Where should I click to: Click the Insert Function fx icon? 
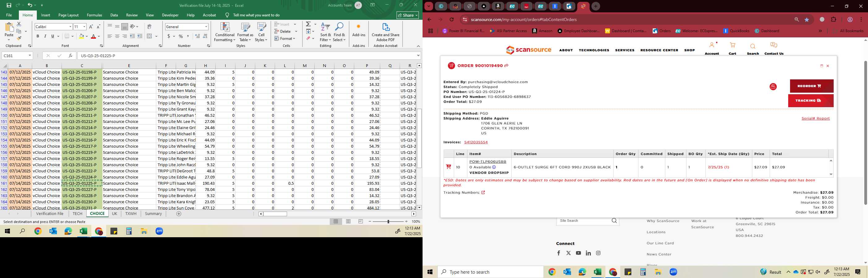point(70,56)
